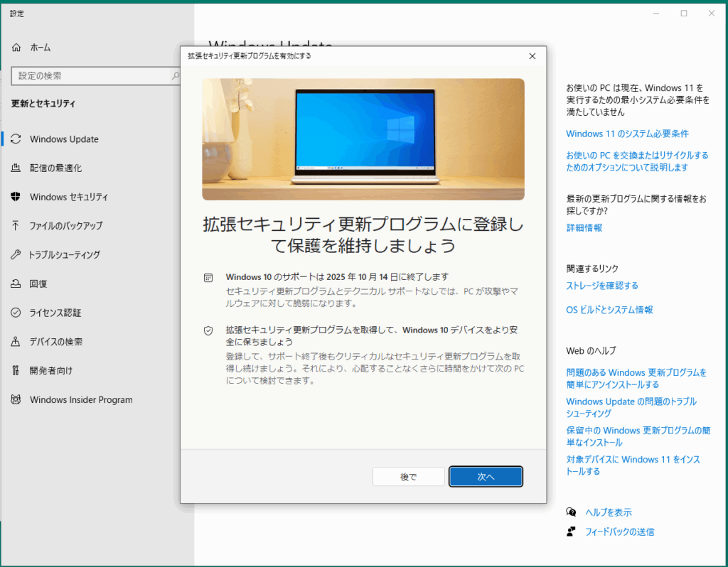Select 配信の最適化 in the sidebar

coord(55,168)
